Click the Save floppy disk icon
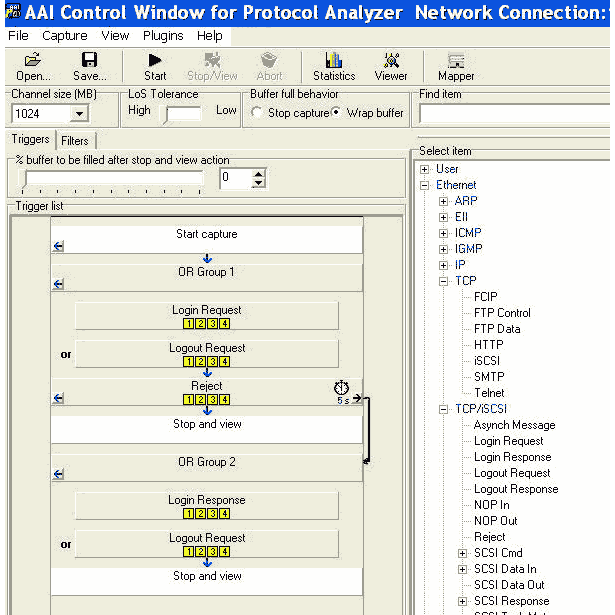This screenshot has height=615, width=615. [89, 61]
